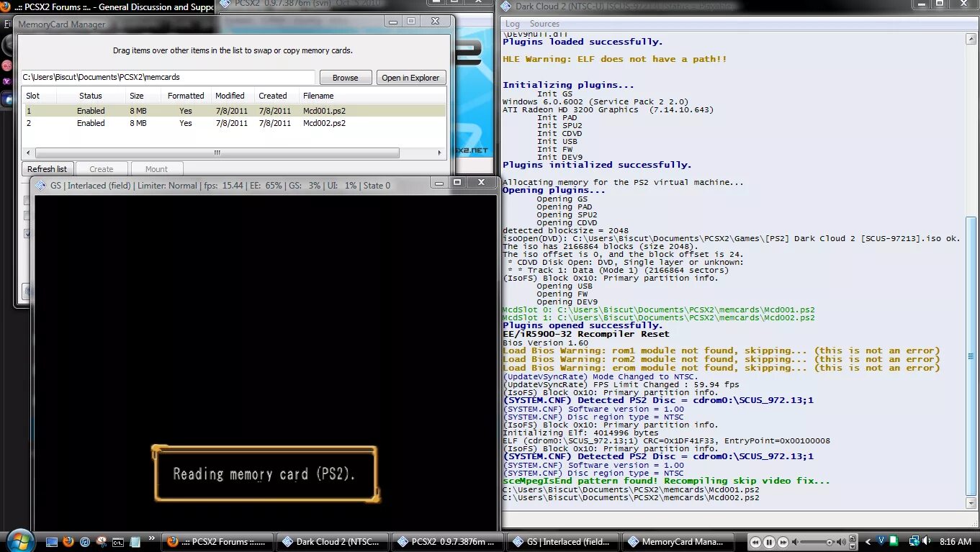The height and width of the screenshot is (552, 980).
Task: Open the network tray icon
Action: pyautogui.click(x=914, y=541)
